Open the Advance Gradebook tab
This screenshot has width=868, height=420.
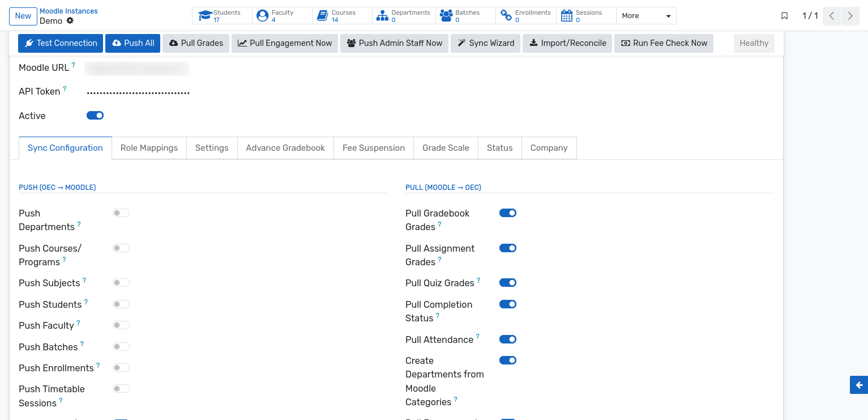click(x=285, y=148)
